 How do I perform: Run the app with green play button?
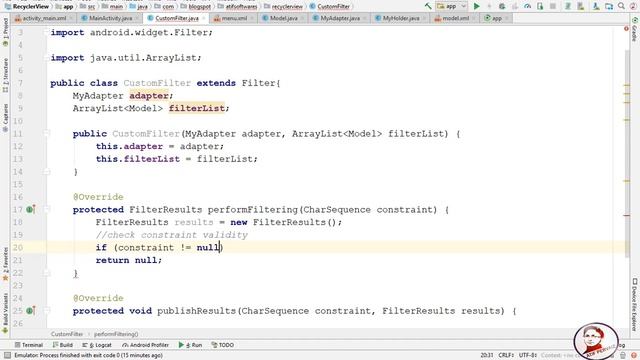point(476,6)
